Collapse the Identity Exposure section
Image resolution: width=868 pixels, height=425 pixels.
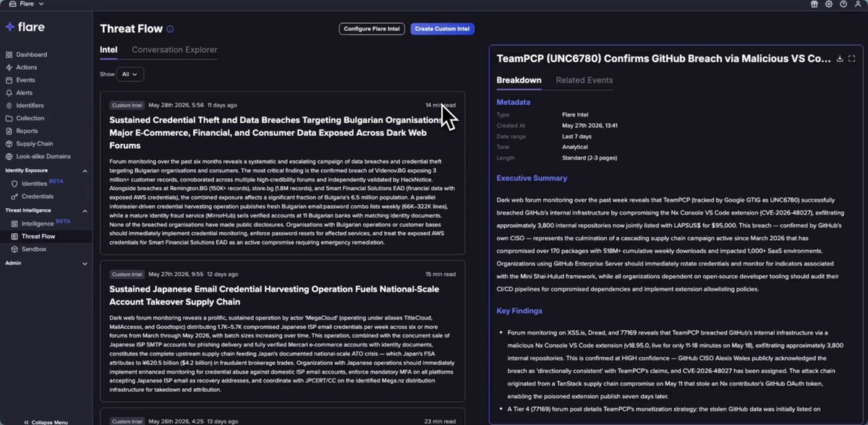pos(85,170)
